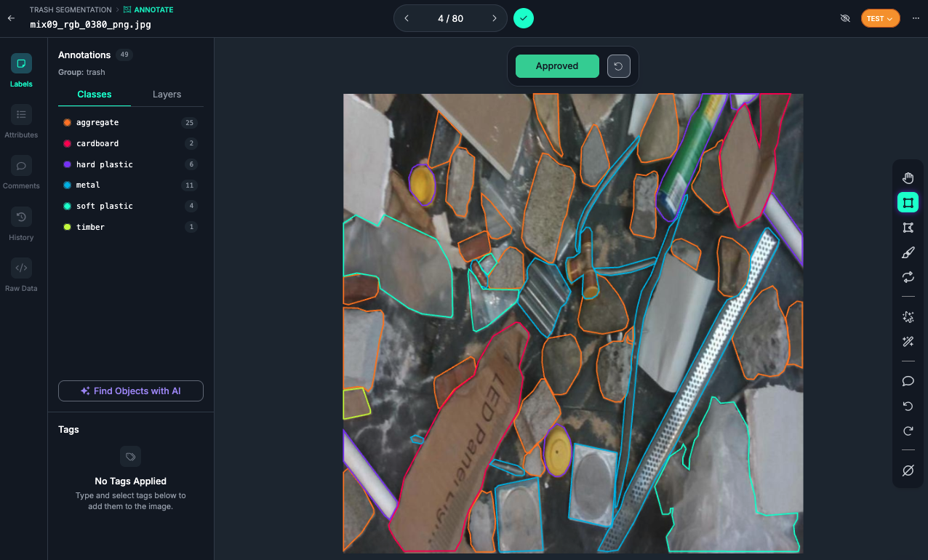The width and height of the screenshot is (928, 560).
Task: Open the three-dot more options menu
Action: pyautogui.click(x=916, y=18)
